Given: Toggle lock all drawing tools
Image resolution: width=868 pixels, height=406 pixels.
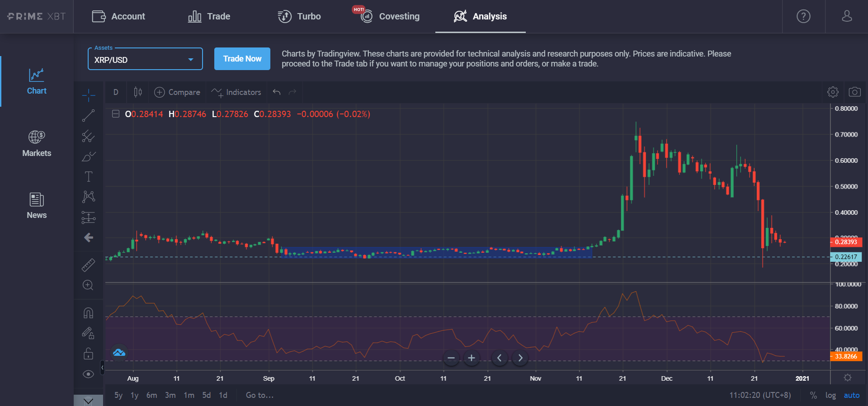Looking at the screenshot, I should tap(89, 354).
